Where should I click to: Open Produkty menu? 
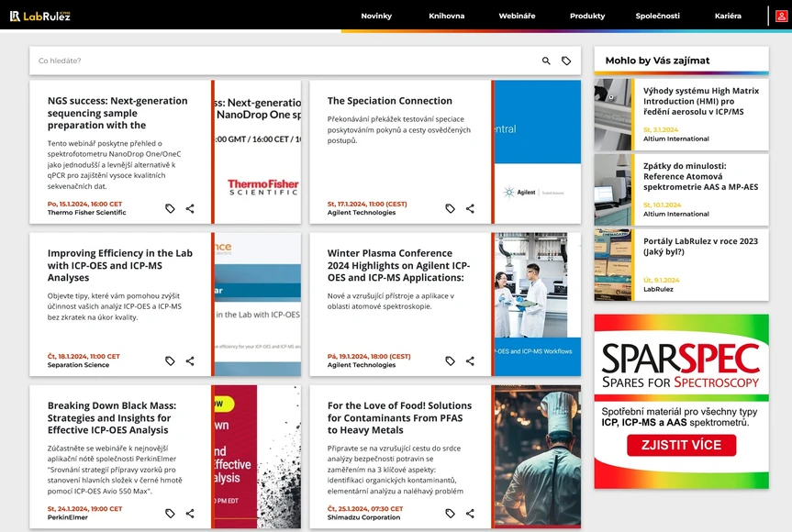tap(587, 16)
